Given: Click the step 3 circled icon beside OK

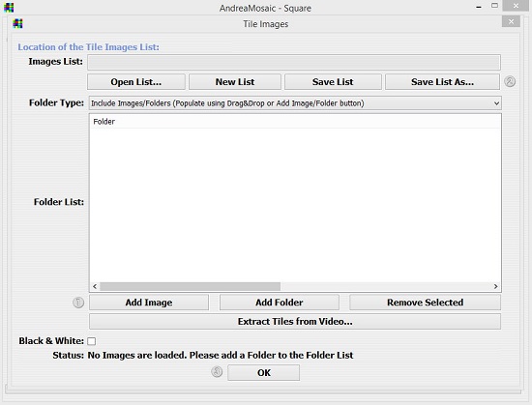Looking at the screenshot, I should (x=217, y=372).
